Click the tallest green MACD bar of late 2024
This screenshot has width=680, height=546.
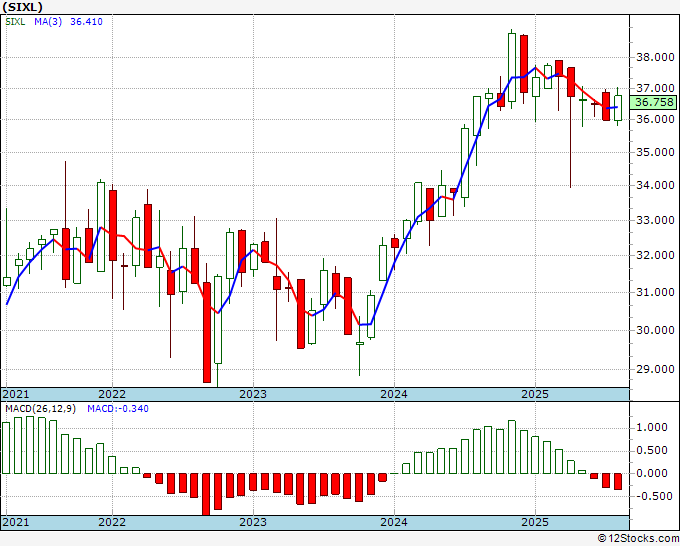point(512,447)
